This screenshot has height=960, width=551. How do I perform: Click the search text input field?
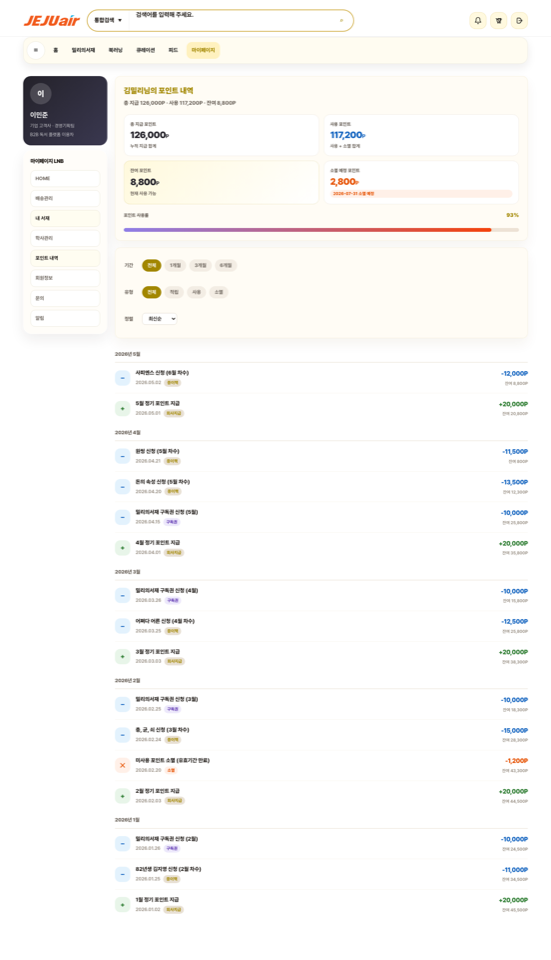(231, 20)
